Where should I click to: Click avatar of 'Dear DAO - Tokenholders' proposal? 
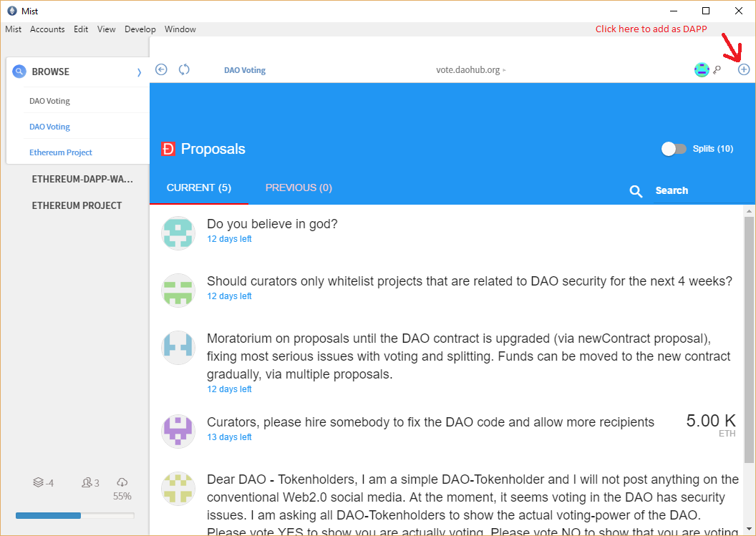[178, 489]
